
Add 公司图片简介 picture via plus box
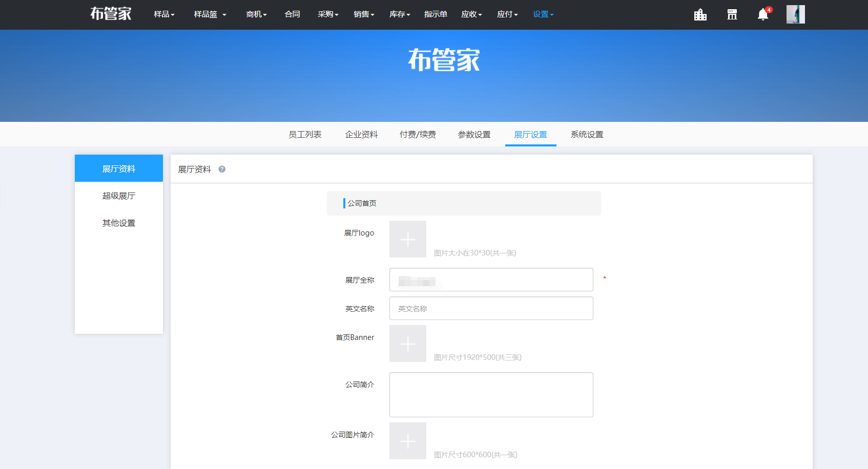coord(408,441)
